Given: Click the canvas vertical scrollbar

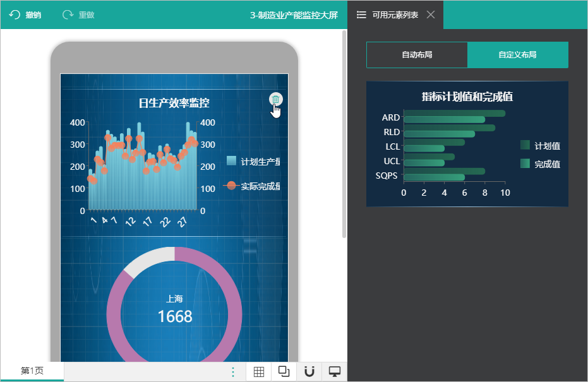Looking at the screenshot, I should click(x=344, y=134).
